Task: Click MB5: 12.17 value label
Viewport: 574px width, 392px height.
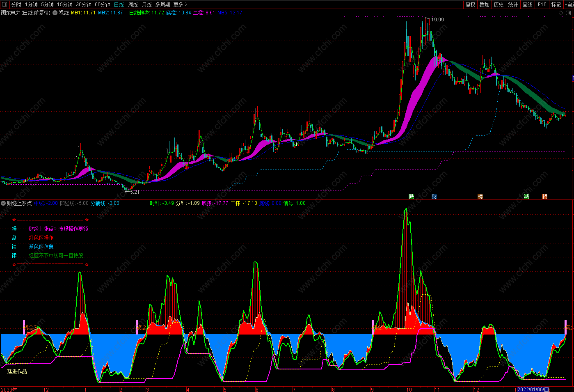Action: click(x=230, y=13)
